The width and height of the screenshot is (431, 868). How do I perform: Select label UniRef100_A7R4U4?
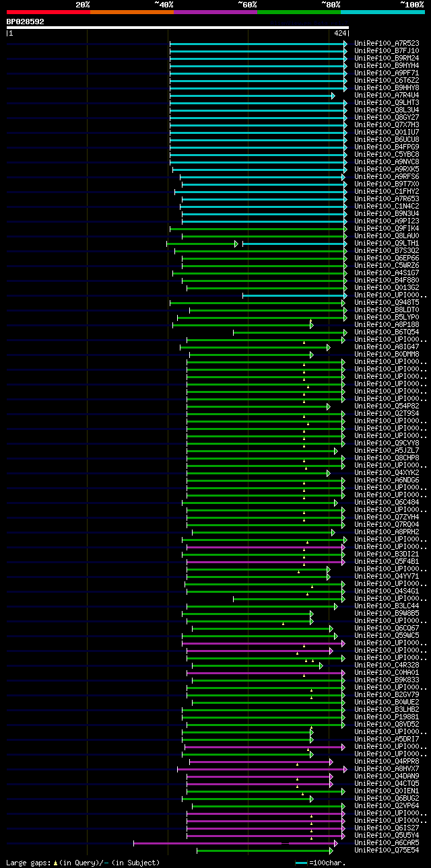click(387, 95)
